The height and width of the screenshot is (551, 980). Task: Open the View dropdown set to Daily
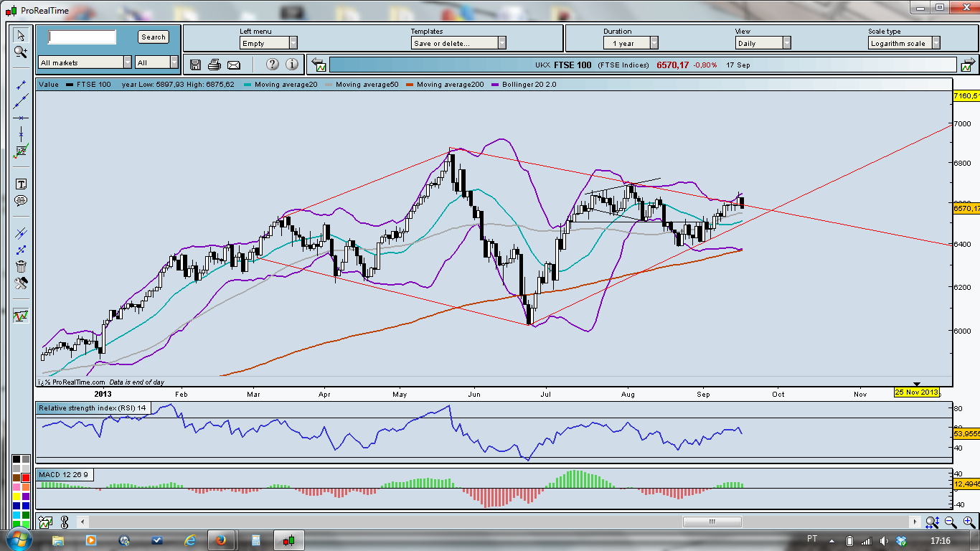click(762, 43)
